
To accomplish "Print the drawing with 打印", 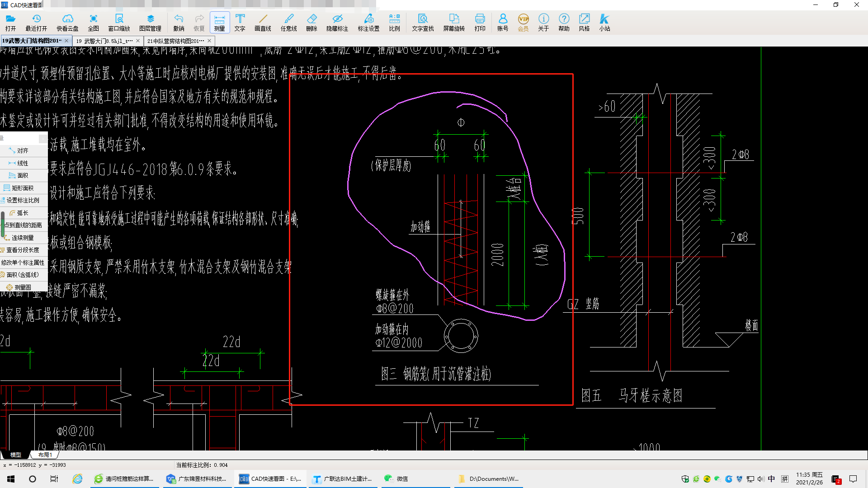I will pyautogui.click(x=480, y=22).
